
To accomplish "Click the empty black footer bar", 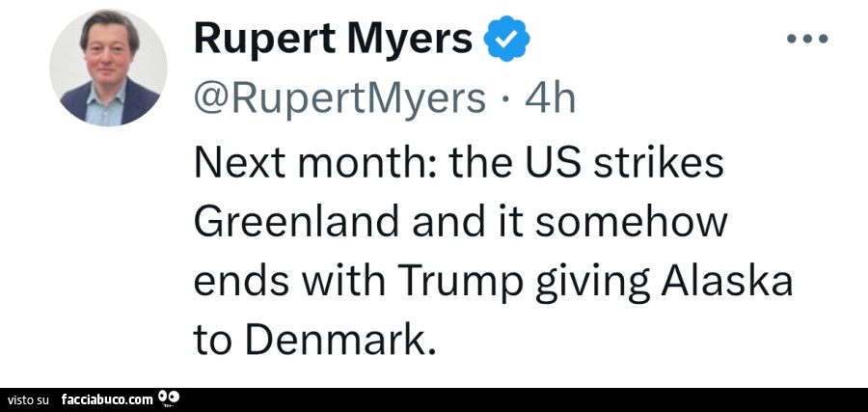I will pyautogui.click(x=530, y=399).
